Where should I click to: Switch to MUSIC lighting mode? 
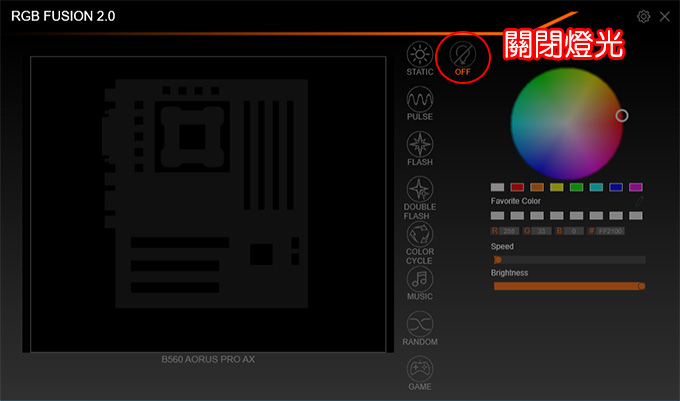pyautogui.click(x=420, y=284)
